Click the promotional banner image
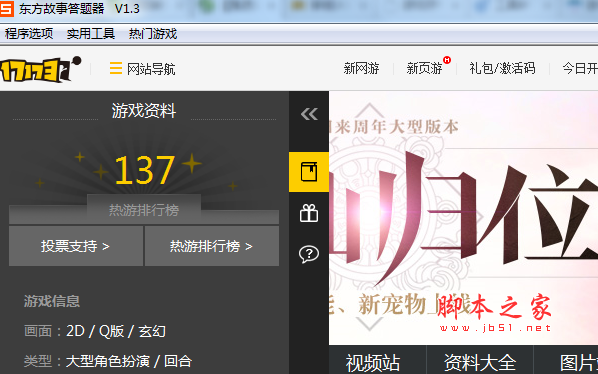Image resolution: width=598 pixels, height=374 pixels. tap(463, 218)
